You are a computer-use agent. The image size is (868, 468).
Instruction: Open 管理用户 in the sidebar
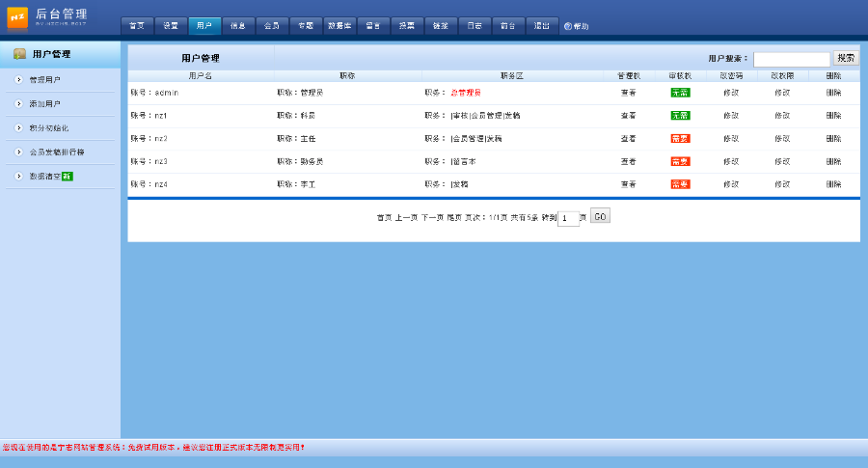click(x=44, y=80)
